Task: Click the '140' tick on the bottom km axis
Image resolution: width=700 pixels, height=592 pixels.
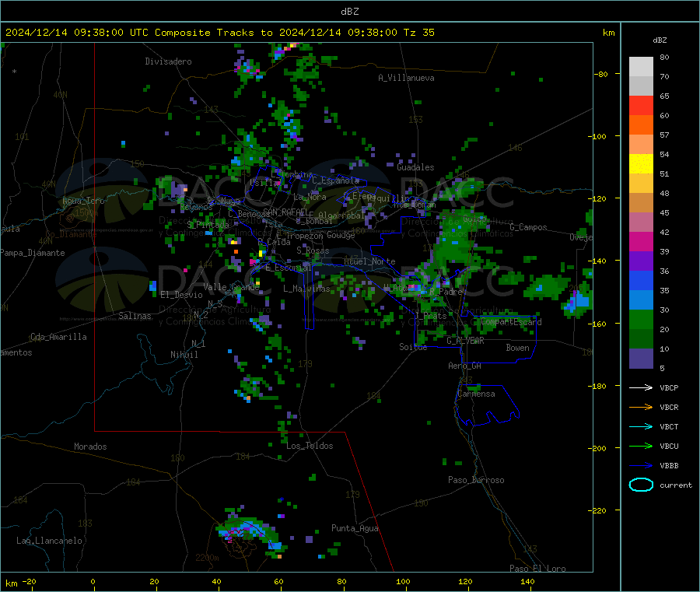Action: (527, 581)
